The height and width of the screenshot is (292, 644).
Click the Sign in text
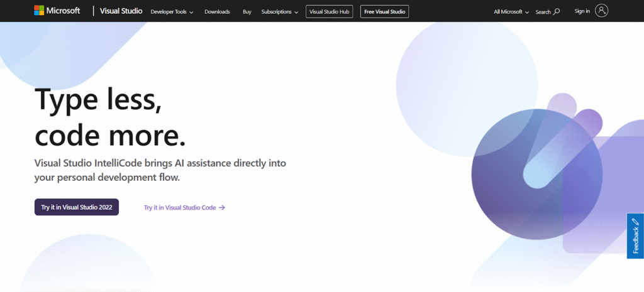pyautogui.click(x=582, y=11)
